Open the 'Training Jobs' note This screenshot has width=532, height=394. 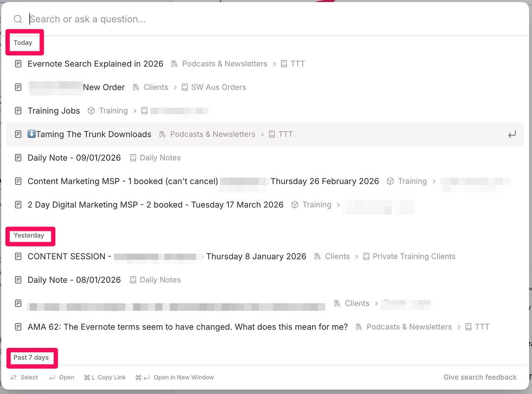pyautogui.click(x=54, y=110)
